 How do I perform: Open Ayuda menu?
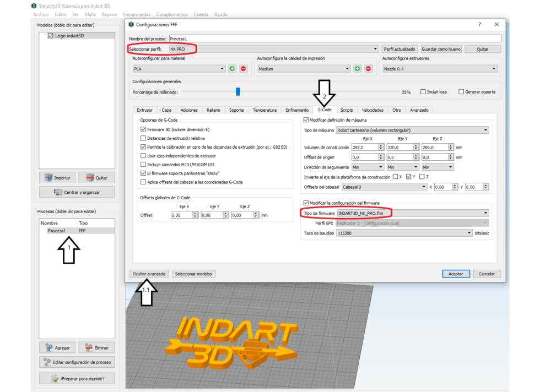[220, 14]
